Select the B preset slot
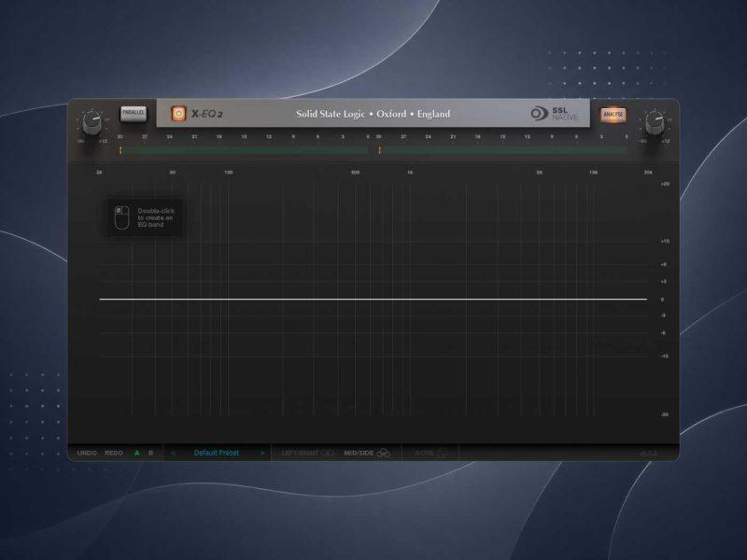The width and height of the screenshot is (747, 560). pyautogui.click(x=151, y=453)
